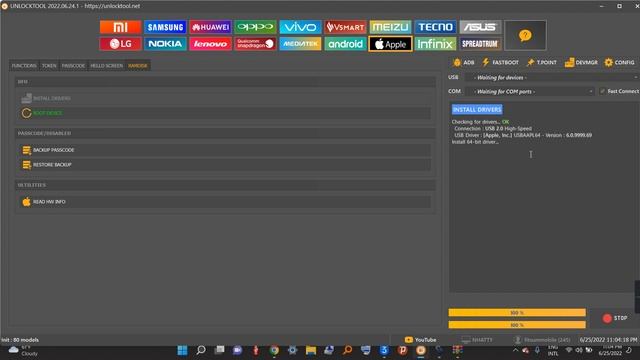
Task: Toggle the Fast Connect checkbox
Action: pyautogui.click(x=602, y=91)
